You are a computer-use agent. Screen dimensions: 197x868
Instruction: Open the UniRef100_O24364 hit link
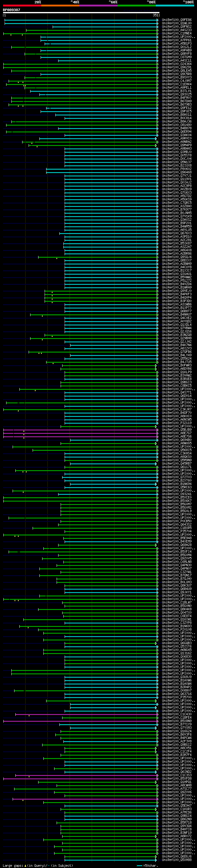tap(176, 64)
